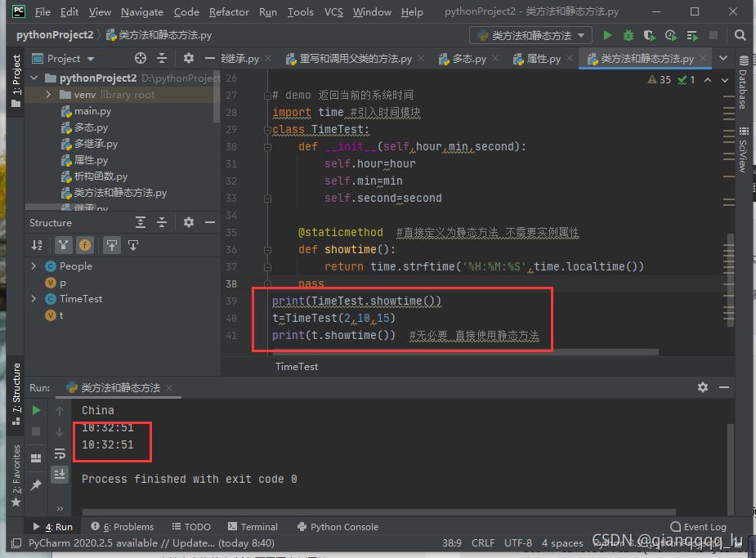756x558 pixels.
Task: Open the Event Log
Action: tap(698, 527)
